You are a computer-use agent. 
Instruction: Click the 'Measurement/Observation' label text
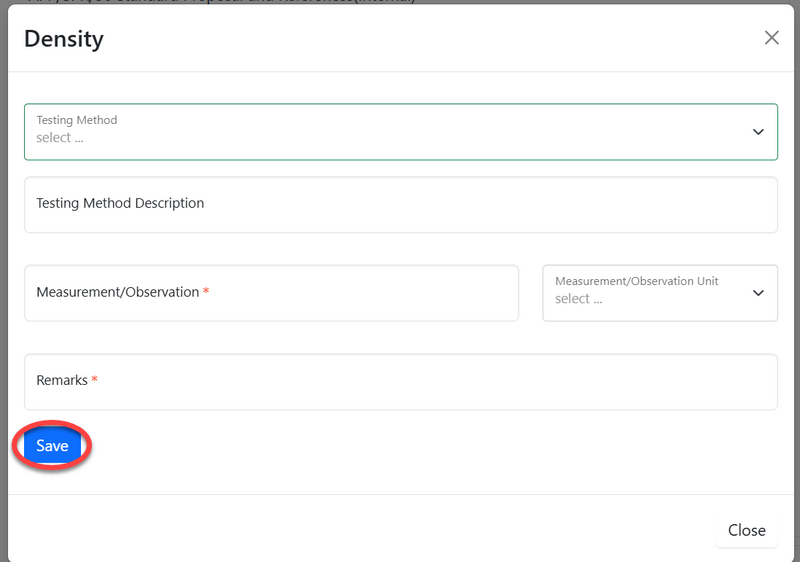tap(118, 292)
